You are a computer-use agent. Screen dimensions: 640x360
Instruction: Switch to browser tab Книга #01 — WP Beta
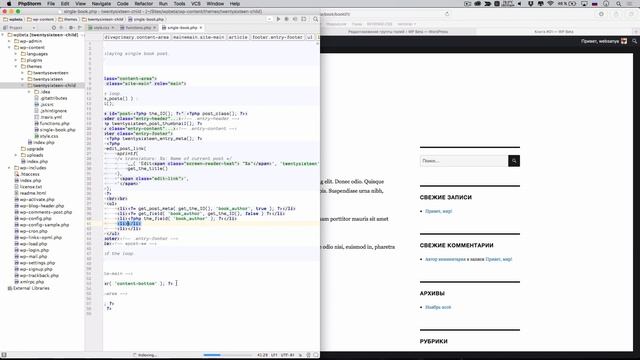(553, 31)
